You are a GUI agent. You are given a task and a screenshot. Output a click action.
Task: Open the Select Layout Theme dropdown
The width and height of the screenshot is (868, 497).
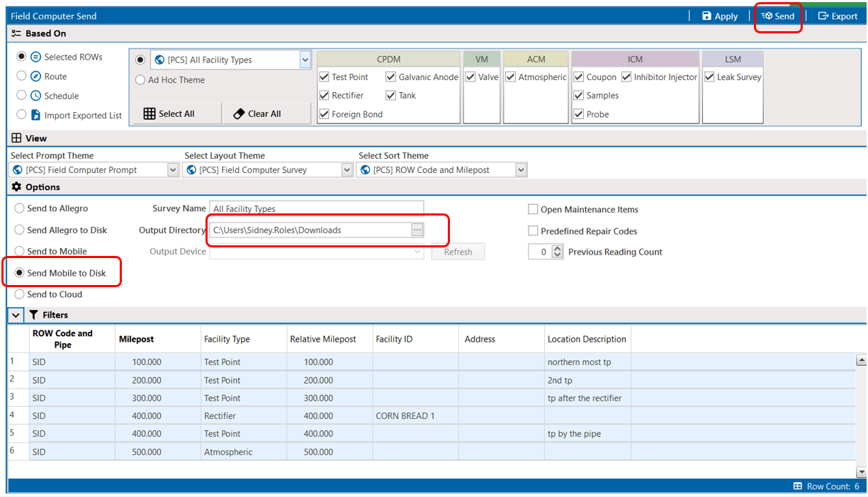point(346,170)
